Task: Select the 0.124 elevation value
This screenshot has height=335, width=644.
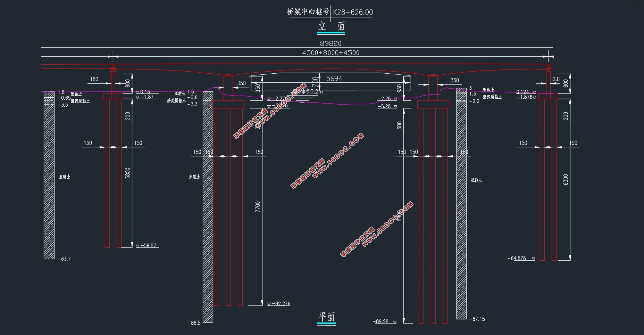Action: click(522, 92)
